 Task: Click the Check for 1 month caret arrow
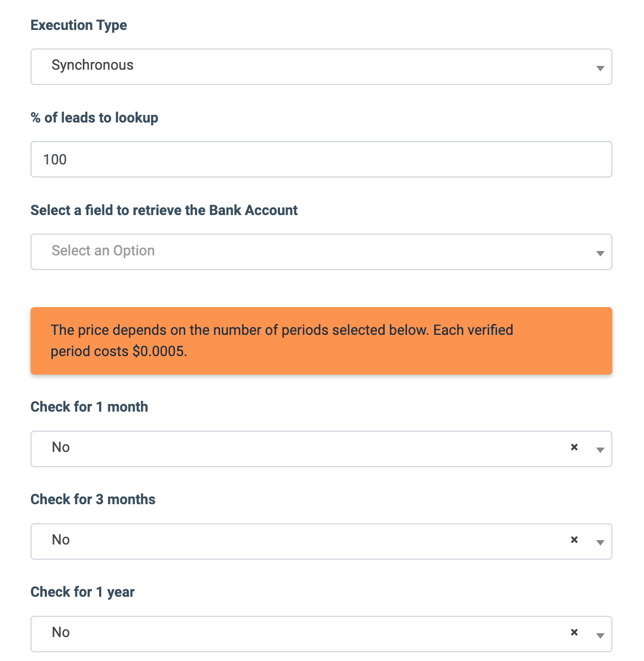click(600, 450)
